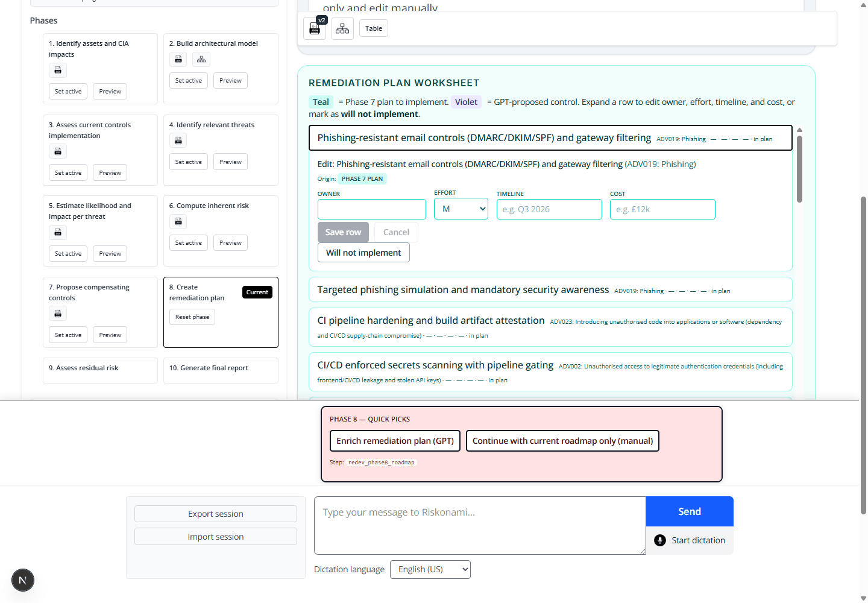Preview phase 5 Estimate likelihood and impact
The height and width of the screenshot is (603, 868).
point(110,254)
